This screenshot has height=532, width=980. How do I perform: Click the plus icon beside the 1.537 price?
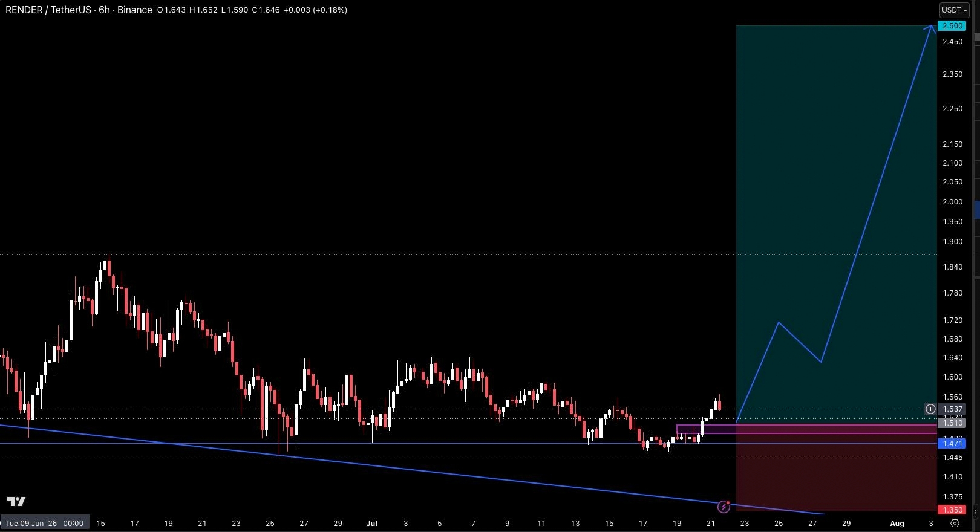point(930,409)
